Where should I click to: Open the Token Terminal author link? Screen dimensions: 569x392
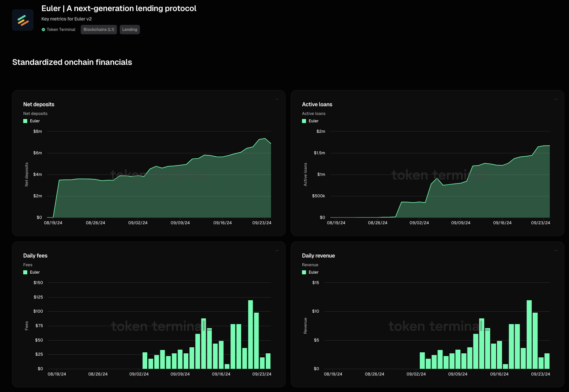(61, 30)
